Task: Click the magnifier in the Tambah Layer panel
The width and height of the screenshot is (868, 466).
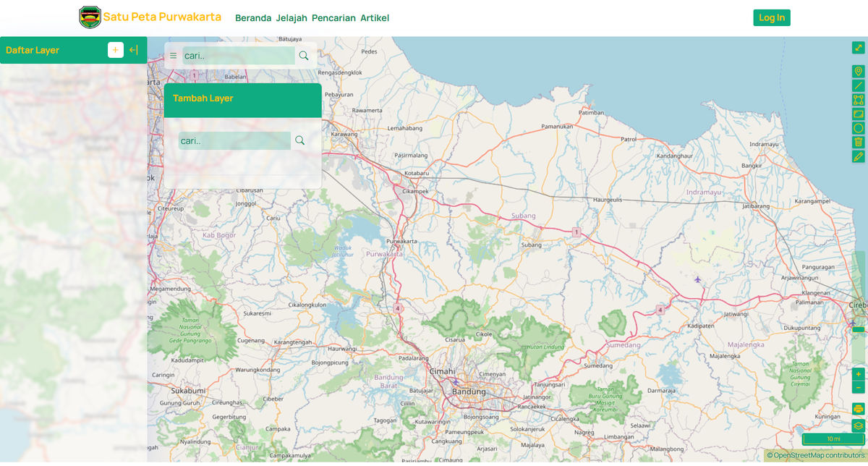Action: click(299, 140)
